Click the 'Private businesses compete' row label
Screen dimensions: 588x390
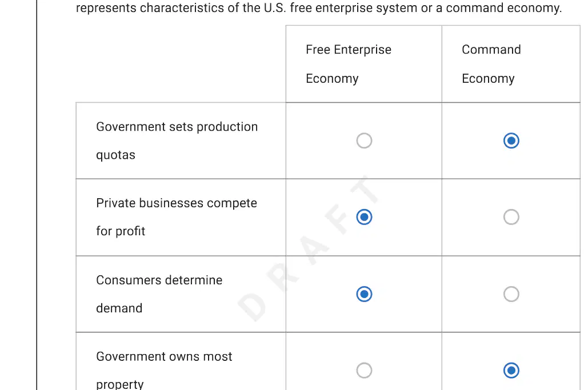177,203
